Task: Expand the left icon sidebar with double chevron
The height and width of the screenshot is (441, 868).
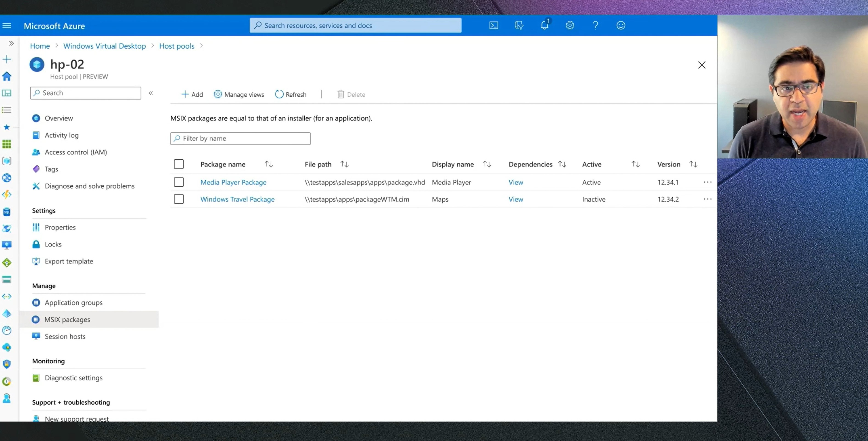Action: click(x=11, y=43)
